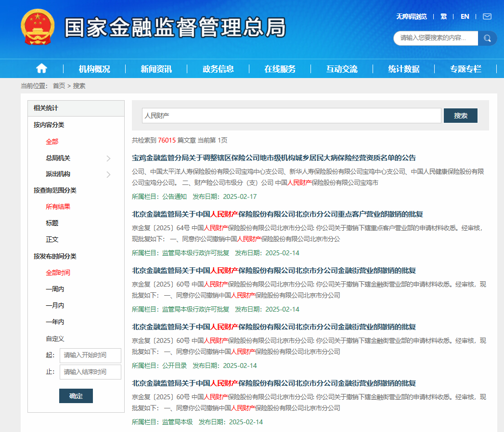Click the magnifier search icon in header
This screenshot has height=432, width=504.
coord(487,38)
